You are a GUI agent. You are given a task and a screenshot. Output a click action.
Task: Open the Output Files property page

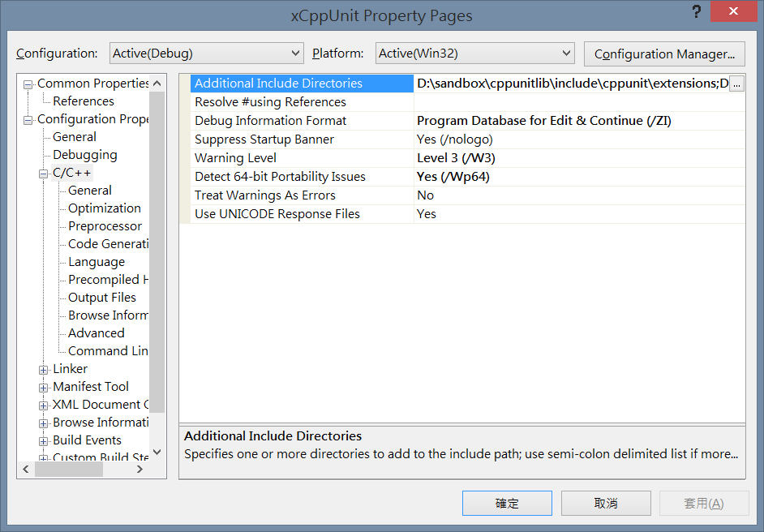tap(102, 298)
